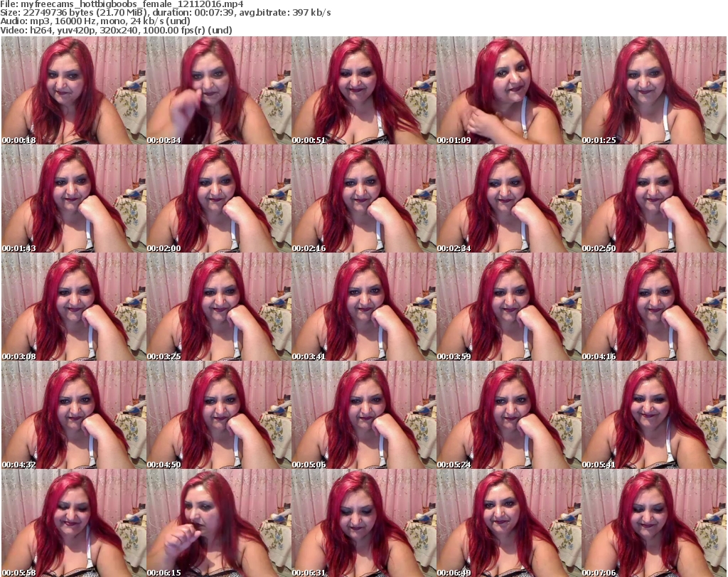728x577 pixels.
Task: Click the 'File:' name line in header
Action: [x=122, y=4]
